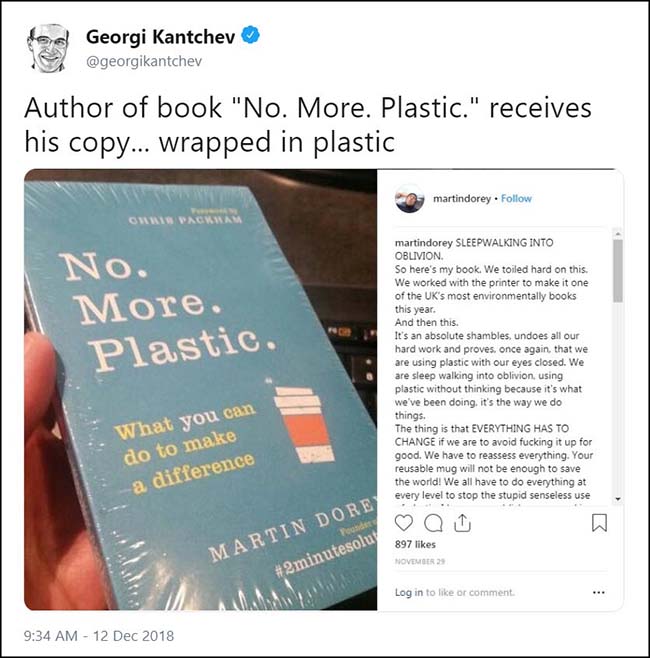Open the tweet timestamp 12 Dec 2018
Screen dimensions: 650x658
(99, 636)
